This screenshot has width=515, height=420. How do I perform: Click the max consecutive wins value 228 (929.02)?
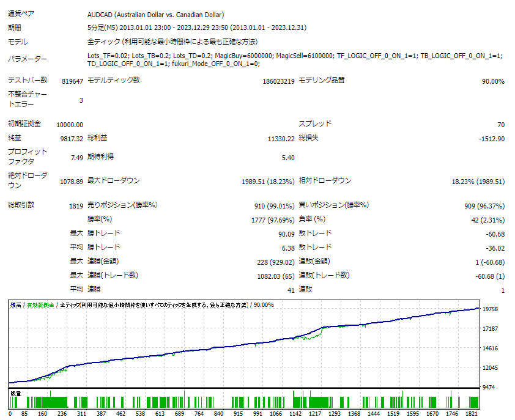(276, 262)
